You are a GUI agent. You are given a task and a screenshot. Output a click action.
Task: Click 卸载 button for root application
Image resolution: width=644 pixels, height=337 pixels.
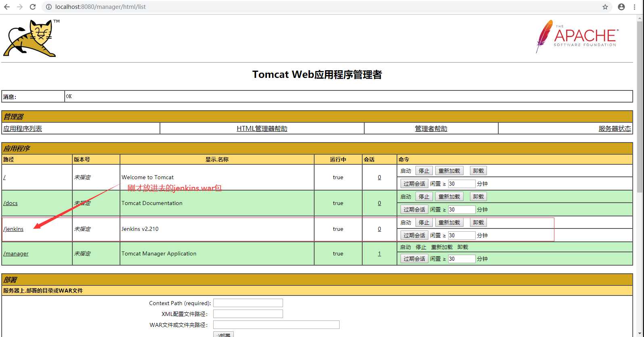click(478, 171)
